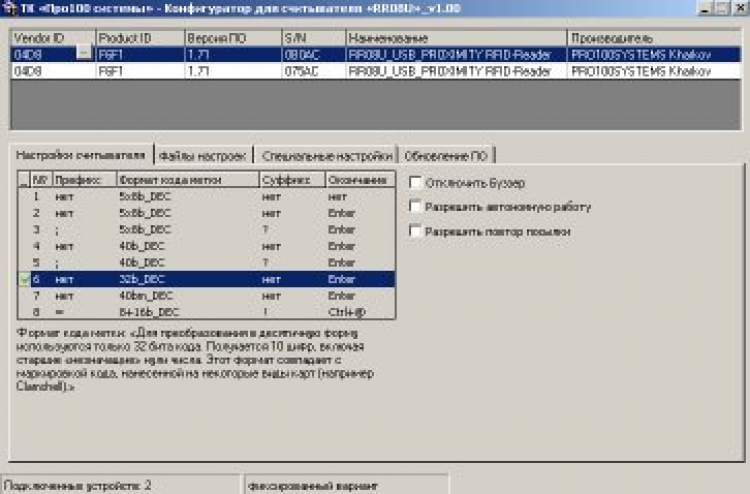
Task: Open the Vendor ID cell dropdown button
Action: point(84,53)
